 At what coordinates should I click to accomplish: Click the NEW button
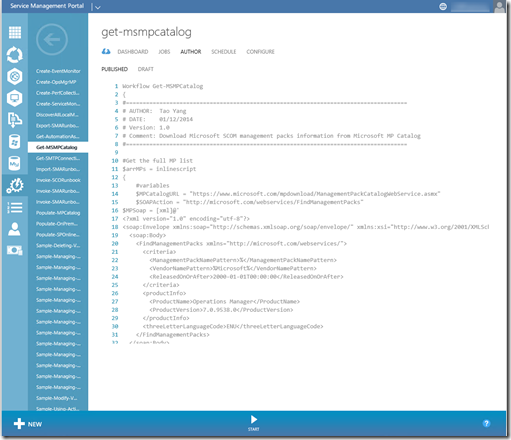[28, 424]
